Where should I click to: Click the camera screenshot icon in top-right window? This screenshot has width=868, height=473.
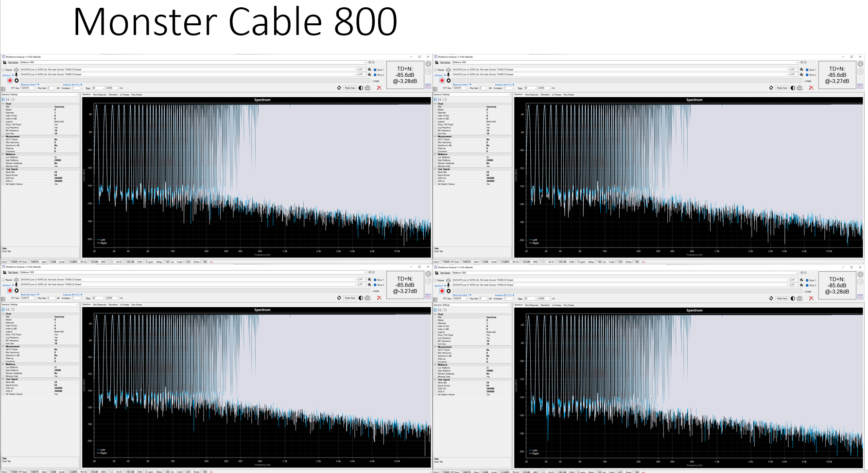coord(799,88)
